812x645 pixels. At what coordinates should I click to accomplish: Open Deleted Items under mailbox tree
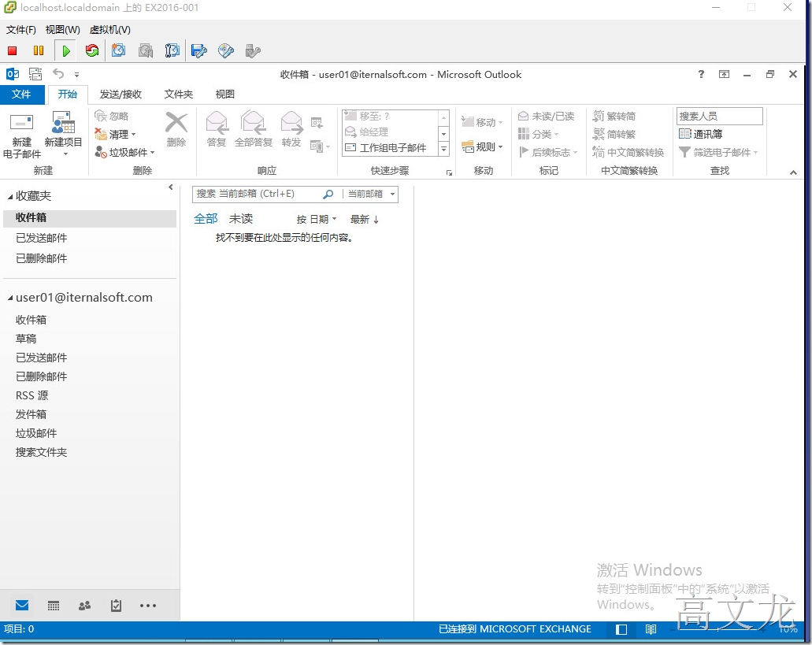(42, 376)
